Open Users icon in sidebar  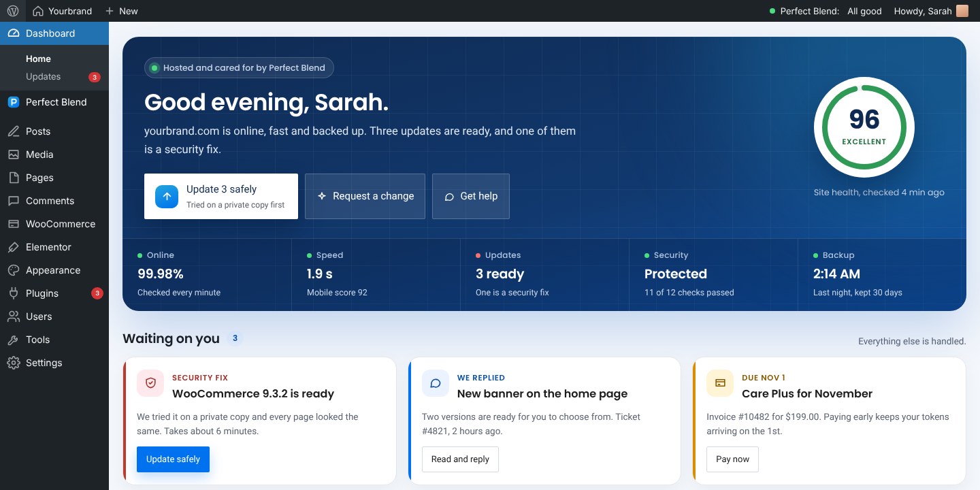tap(13, 316)
